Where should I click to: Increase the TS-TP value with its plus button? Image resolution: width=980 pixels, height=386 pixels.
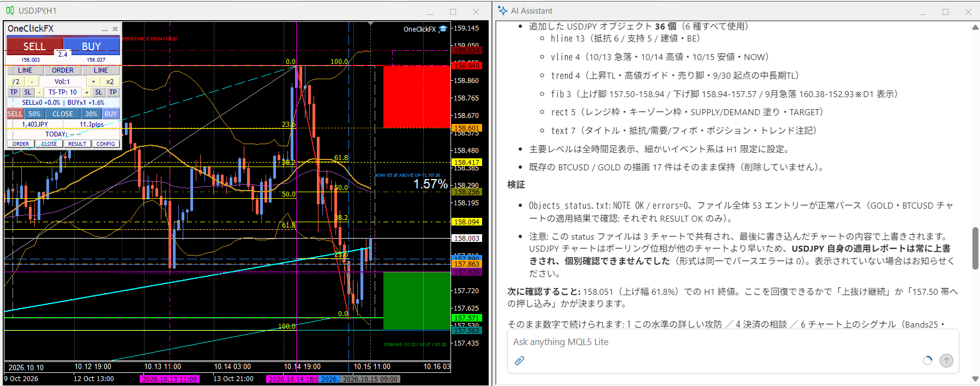tap(86, 92)
